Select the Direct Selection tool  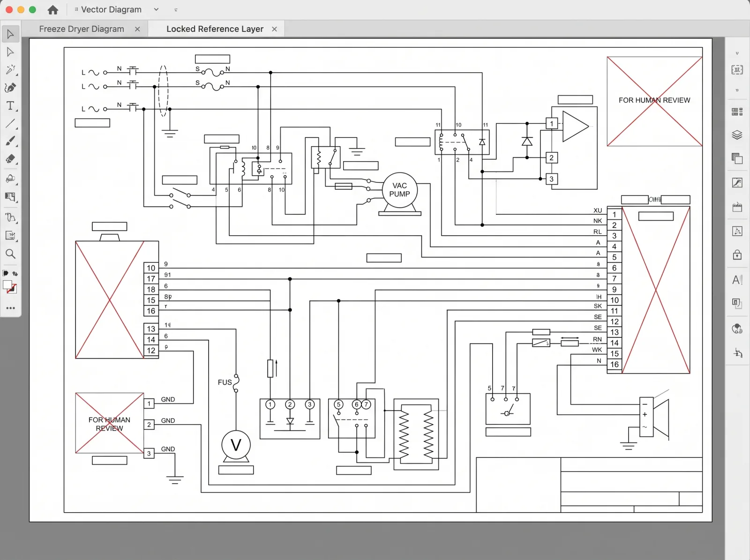coord(10,52)
